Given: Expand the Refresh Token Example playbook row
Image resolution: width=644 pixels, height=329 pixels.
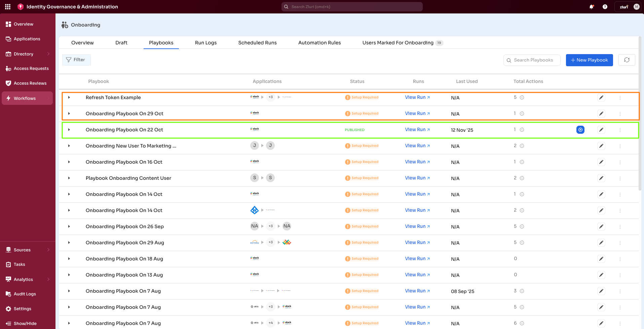Looking at the screenshot, I should (x=69, y=97).
